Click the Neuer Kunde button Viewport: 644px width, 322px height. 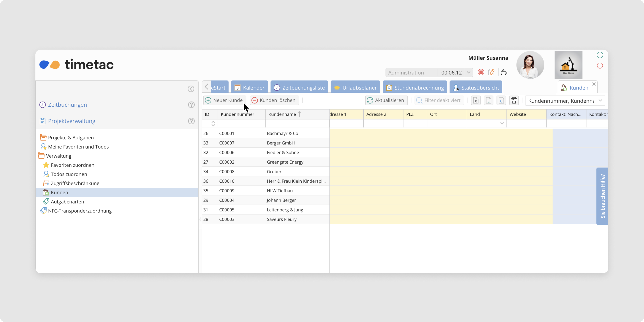[x=224, y=100]
